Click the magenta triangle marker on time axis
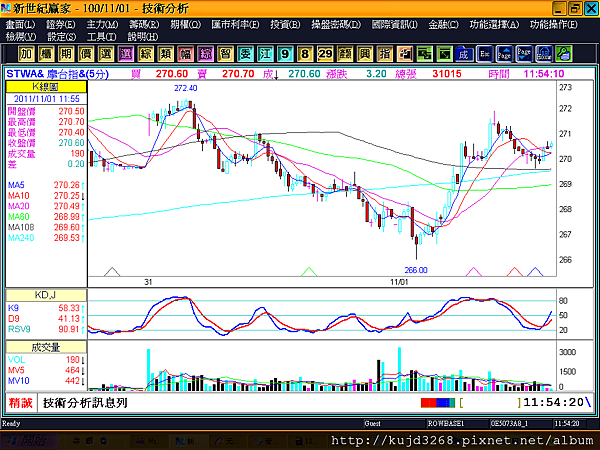The width and height of the screenshot is (600, 450). tap(474, 272)
